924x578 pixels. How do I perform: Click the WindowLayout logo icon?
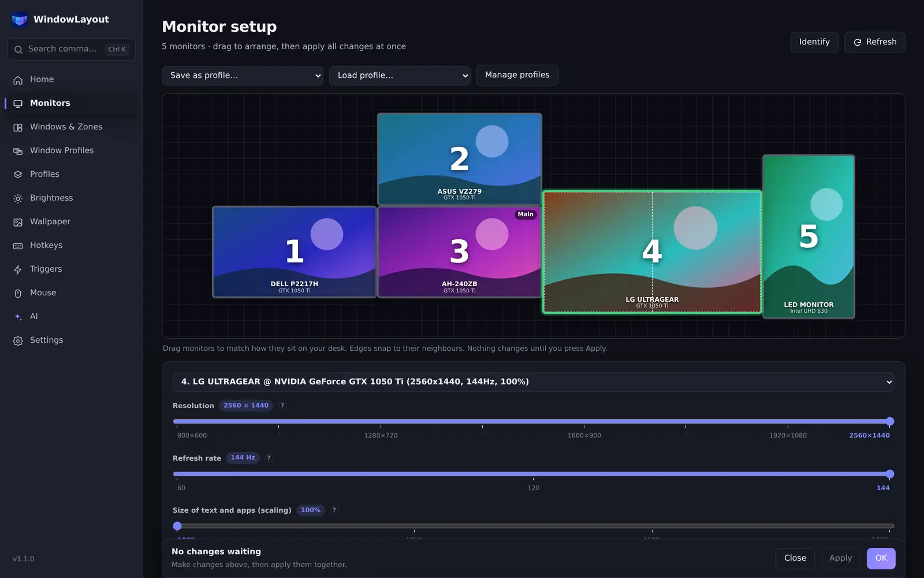click(x=20, y=20)
